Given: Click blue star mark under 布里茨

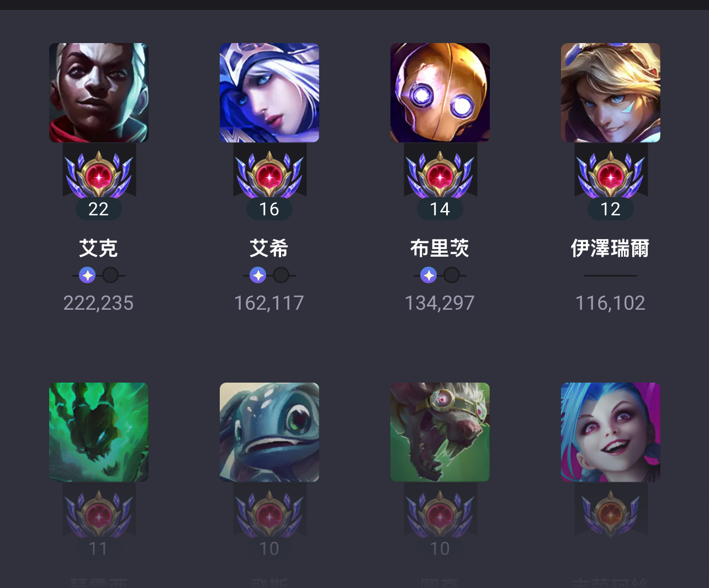Looking at the screenshot, I should tap(428, 275).
